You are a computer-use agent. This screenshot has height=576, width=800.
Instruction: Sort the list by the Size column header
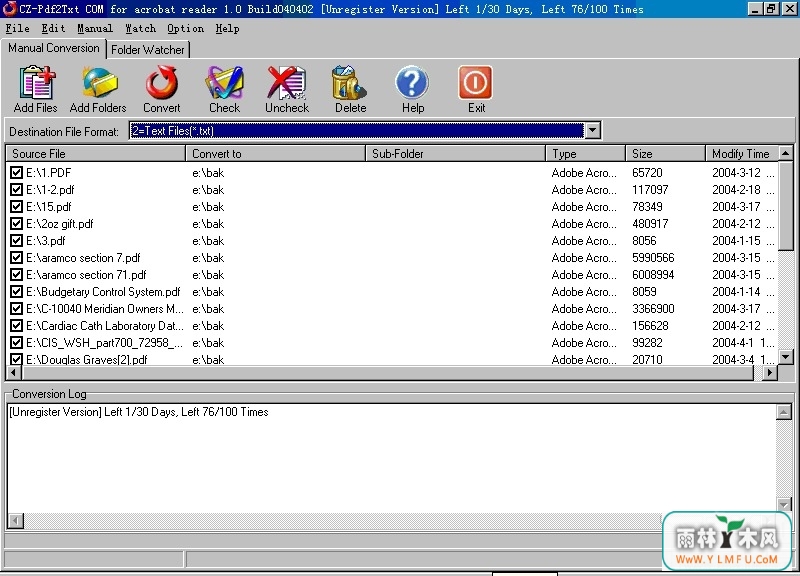pos(665,154)
